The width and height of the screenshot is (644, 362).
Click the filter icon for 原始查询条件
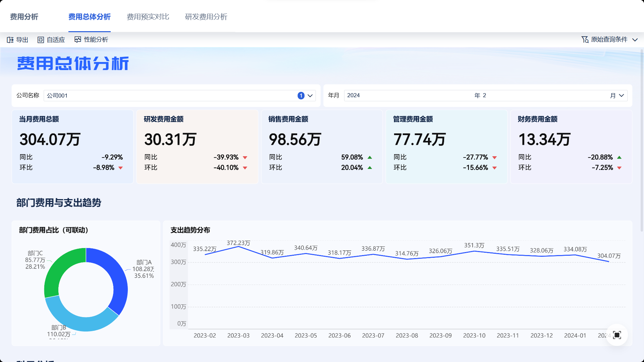click(585, 40)
